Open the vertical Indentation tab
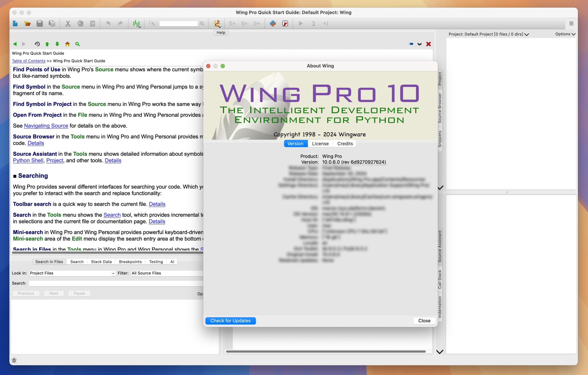The image size is (588, 375). [x=440, y=307]
